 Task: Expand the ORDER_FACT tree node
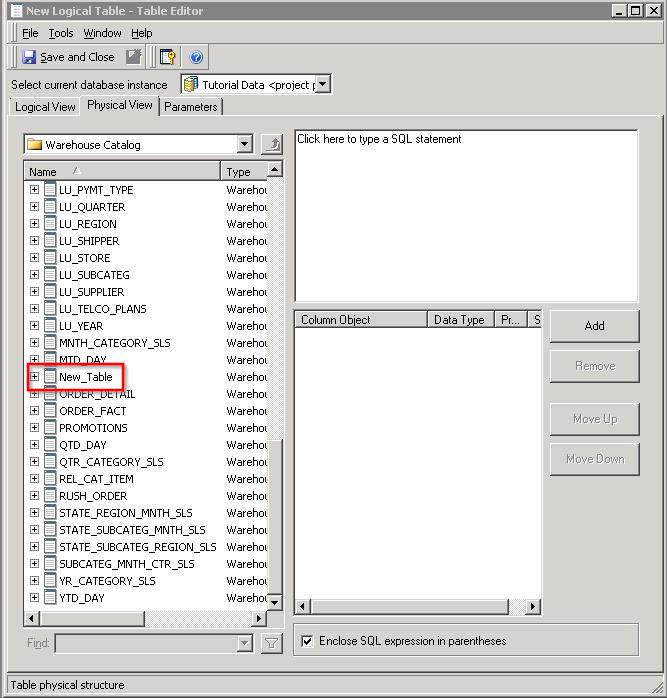pos(34,410)
